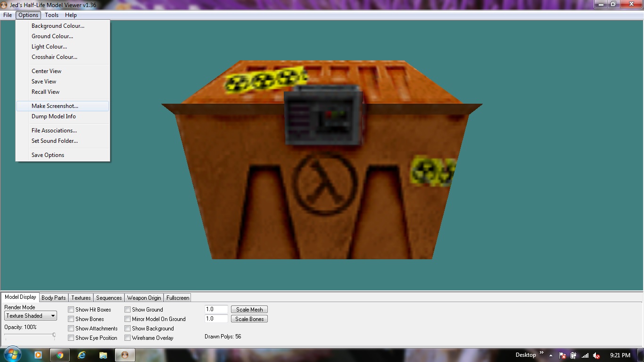This screenshot has width=644, height=362.
Task: Focus the Scale Mesh value field
Action: tap(216, 310)
